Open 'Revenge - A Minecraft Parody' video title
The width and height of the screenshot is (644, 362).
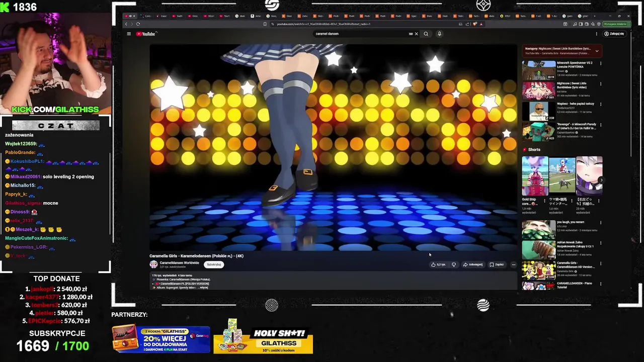click(x=577, y=126)
